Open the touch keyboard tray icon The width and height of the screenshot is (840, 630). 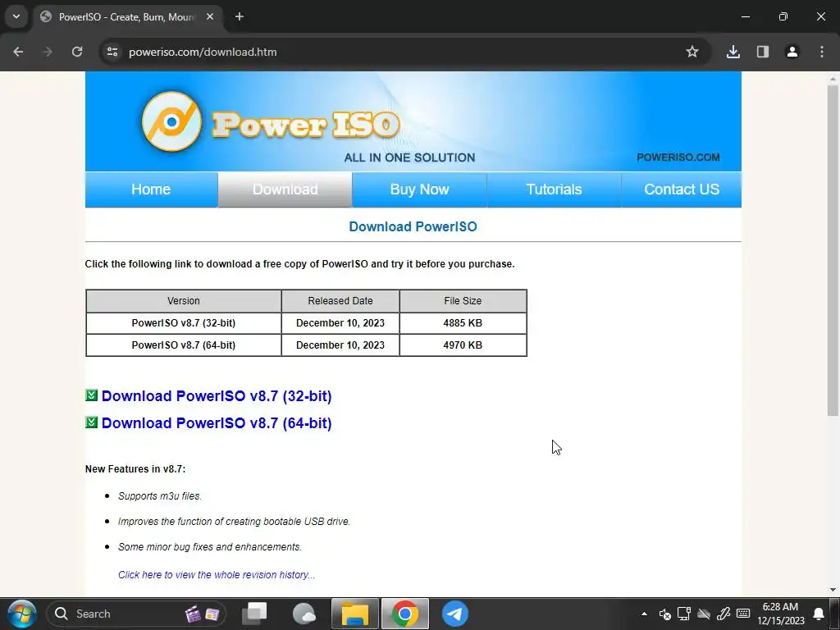pos(743,614)
